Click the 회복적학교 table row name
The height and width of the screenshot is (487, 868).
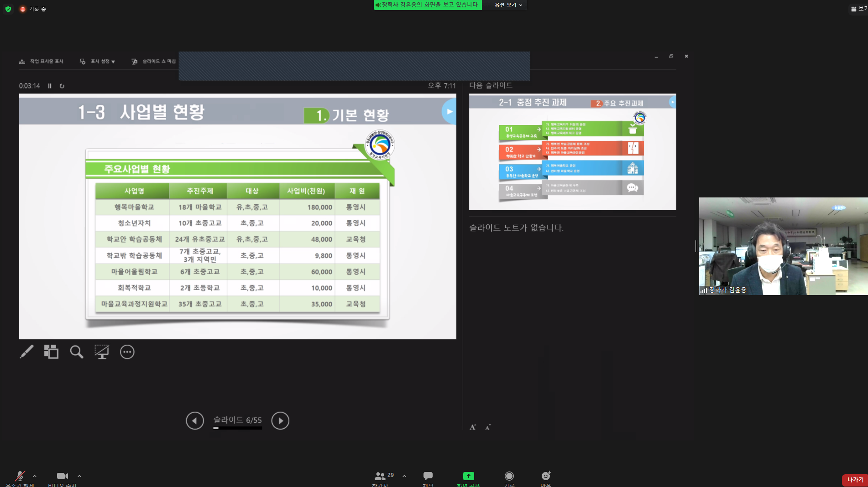[134, 288]
